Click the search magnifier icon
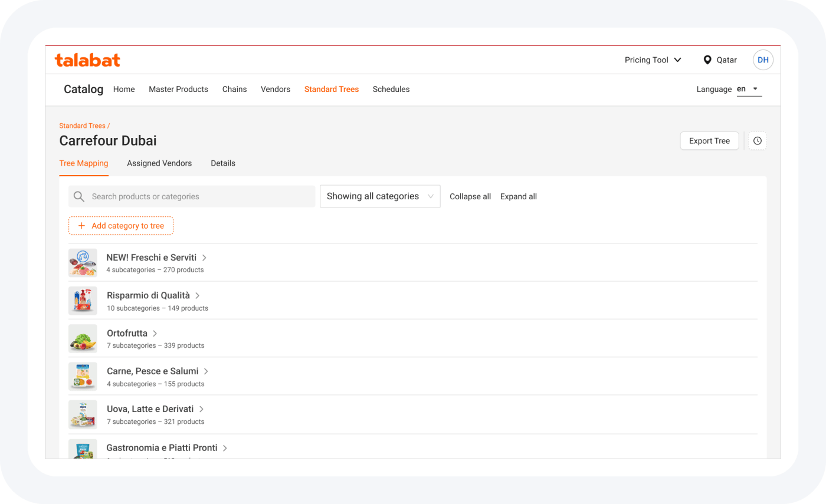 (x=79, y=196)
